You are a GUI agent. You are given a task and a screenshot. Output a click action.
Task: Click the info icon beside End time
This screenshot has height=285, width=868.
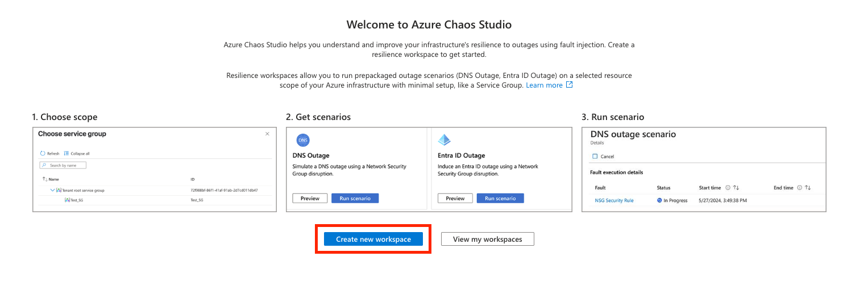point(799,188)
